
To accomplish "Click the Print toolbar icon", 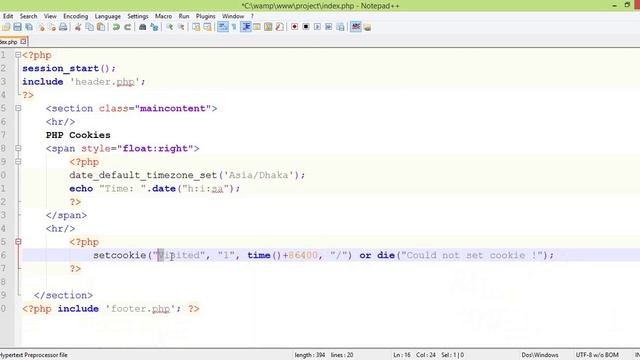I will [63, 27].
